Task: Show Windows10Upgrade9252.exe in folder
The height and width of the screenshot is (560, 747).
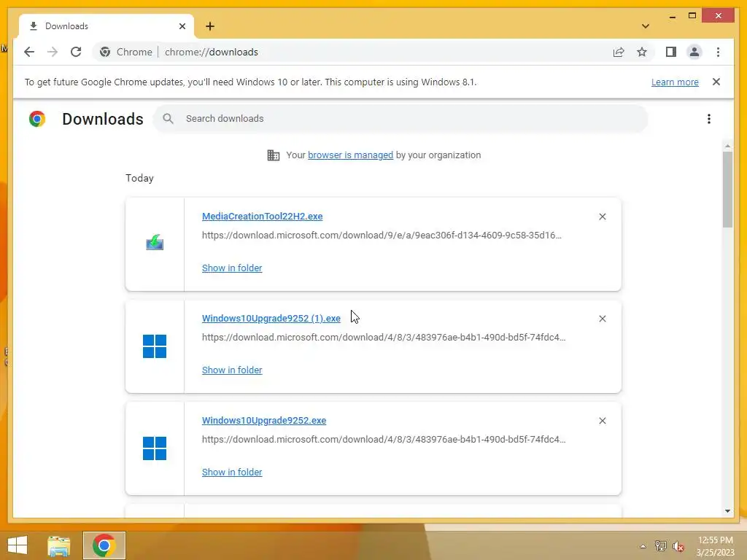Action: [x=232, y=472]
